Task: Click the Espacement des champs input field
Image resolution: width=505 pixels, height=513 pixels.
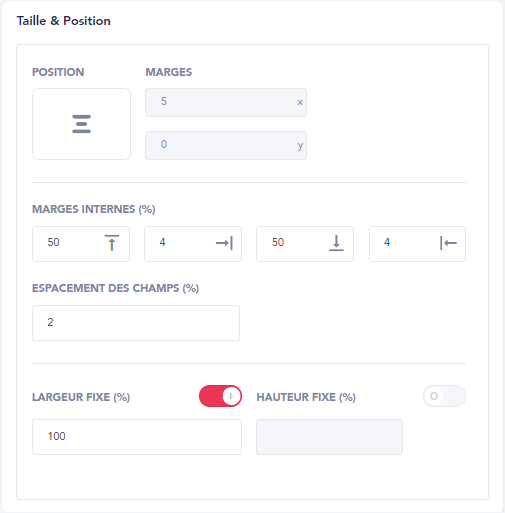Action: pos(136,323)
